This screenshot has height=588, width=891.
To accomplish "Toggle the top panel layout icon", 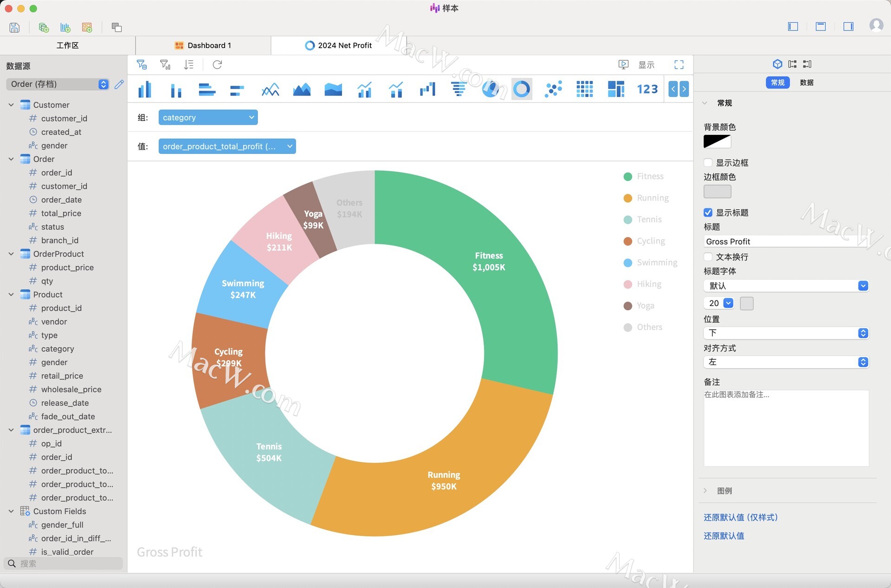I will 820,26.
